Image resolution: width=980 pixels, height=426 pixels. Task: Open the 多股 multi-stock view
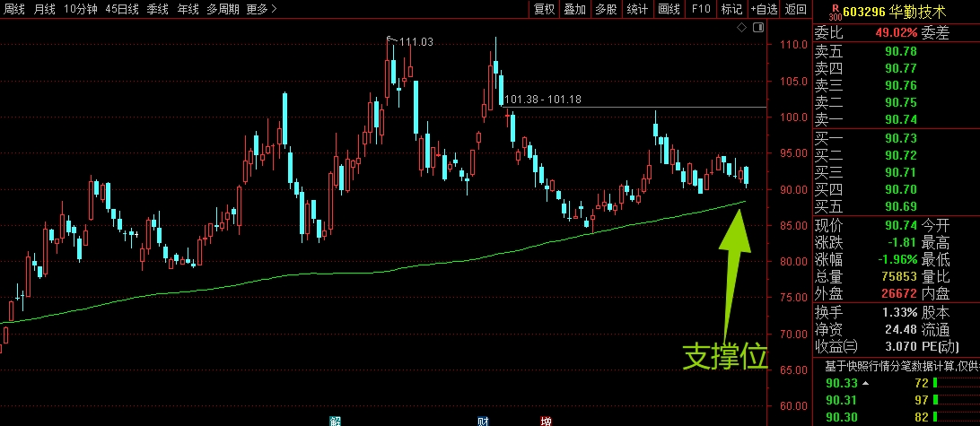coord(607,9)
